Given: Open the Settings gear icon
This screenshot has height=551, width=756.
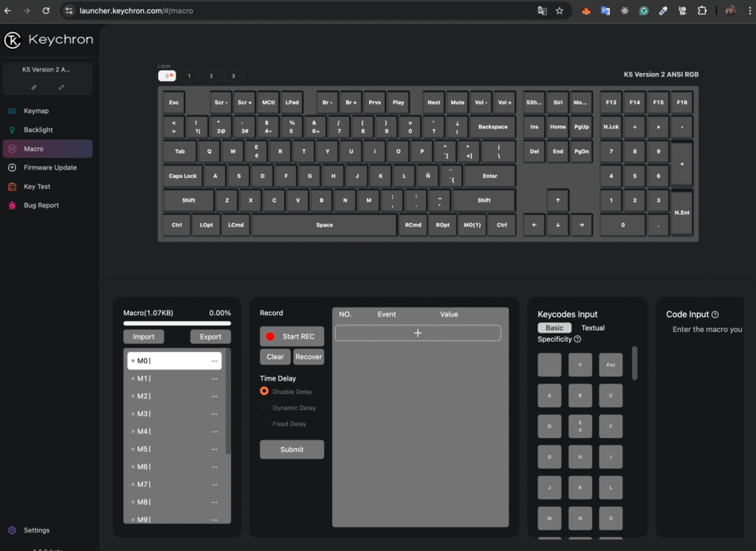Looking at the screenshot, I should tap(13, 530).
